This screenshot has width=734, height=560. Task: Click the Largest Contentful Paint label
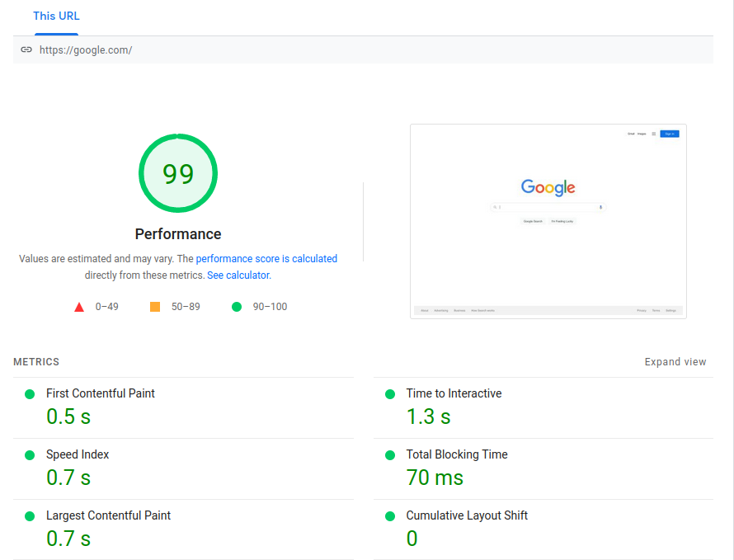tap(108, 515)
